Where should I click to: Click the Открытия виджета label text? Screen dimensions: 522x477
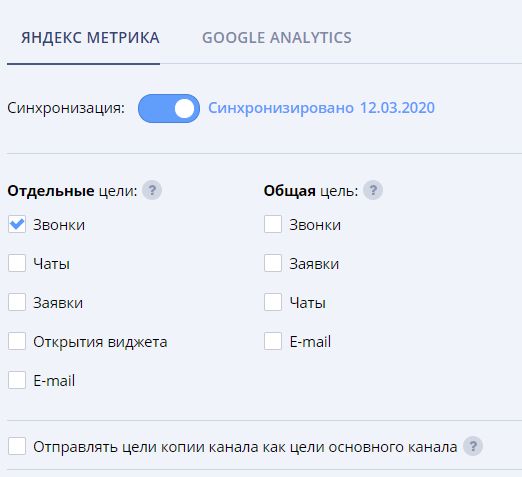(x=100, y=342)
